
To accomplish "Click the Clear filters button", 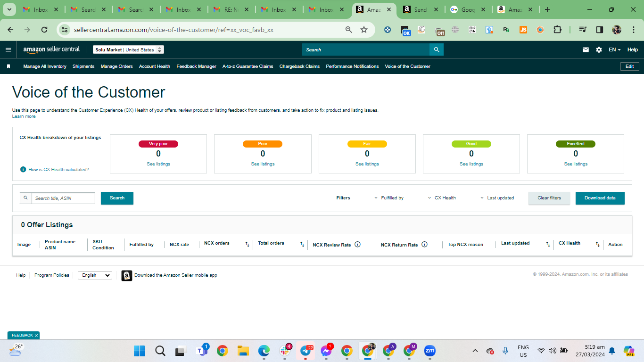I will [x=549, y=198].
